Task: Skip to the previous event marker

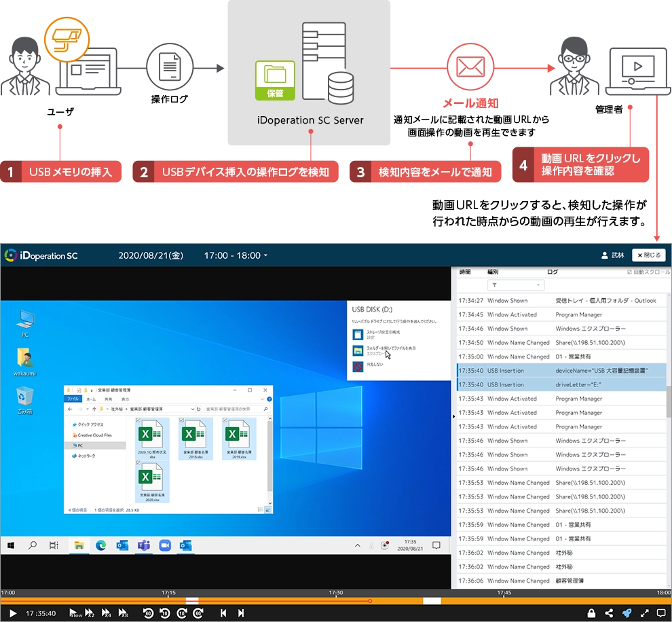Action: click(x=223, y=613)
